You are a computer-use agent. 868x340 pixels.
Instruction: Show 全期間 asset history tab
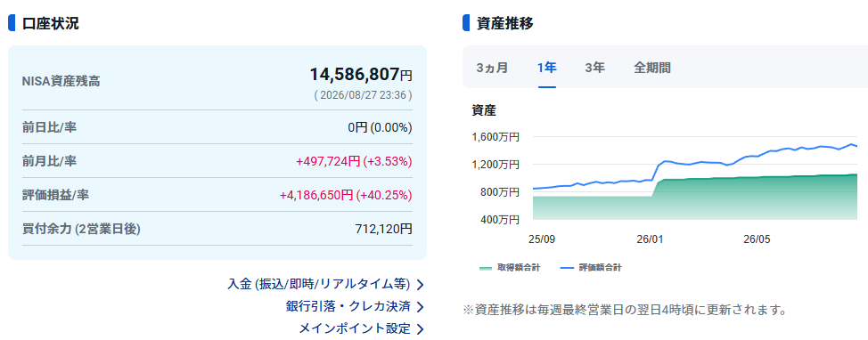click(x=652, y=68)
